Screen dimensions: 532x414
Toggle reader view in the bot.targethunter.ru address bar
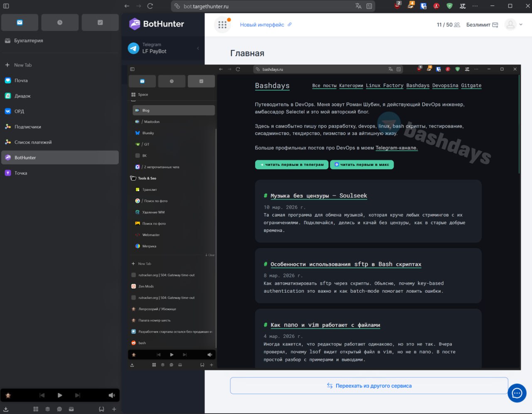point(369,6)
